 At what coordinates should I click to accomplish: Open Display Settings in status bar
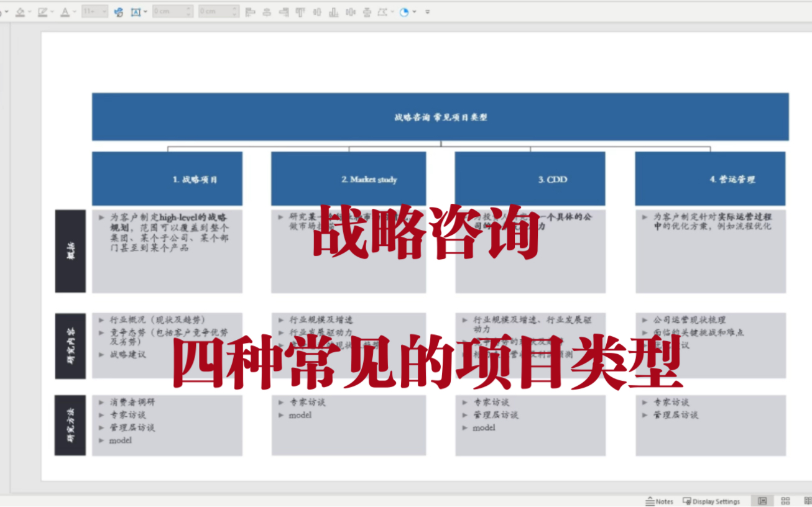(x=711, y=501)
